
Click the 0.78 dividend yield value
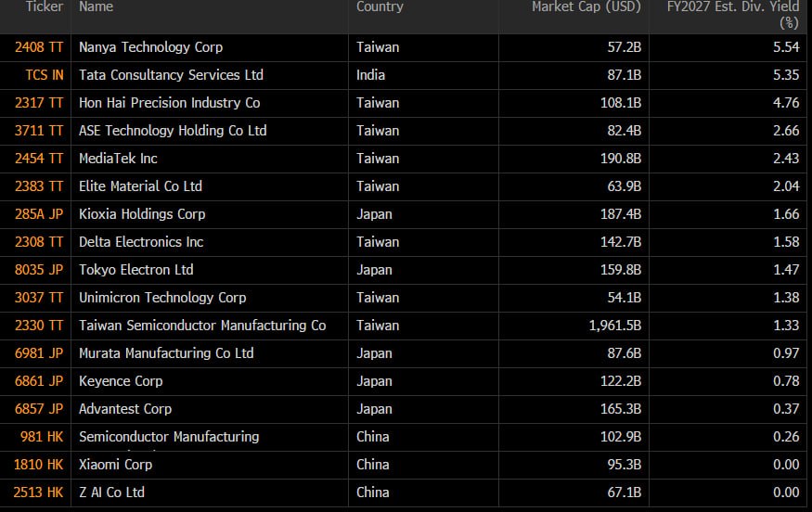786,381
